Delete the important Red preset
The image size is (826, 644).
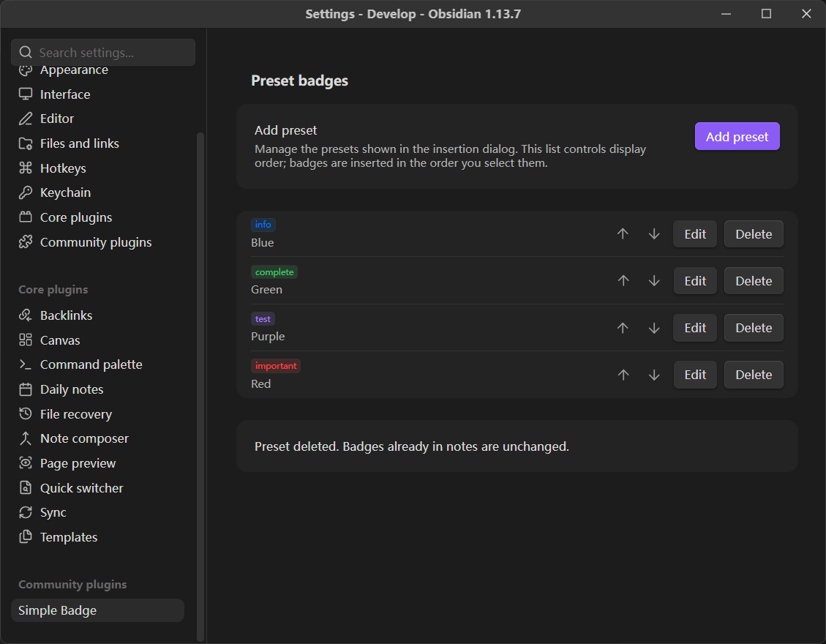tap(754, 375)
